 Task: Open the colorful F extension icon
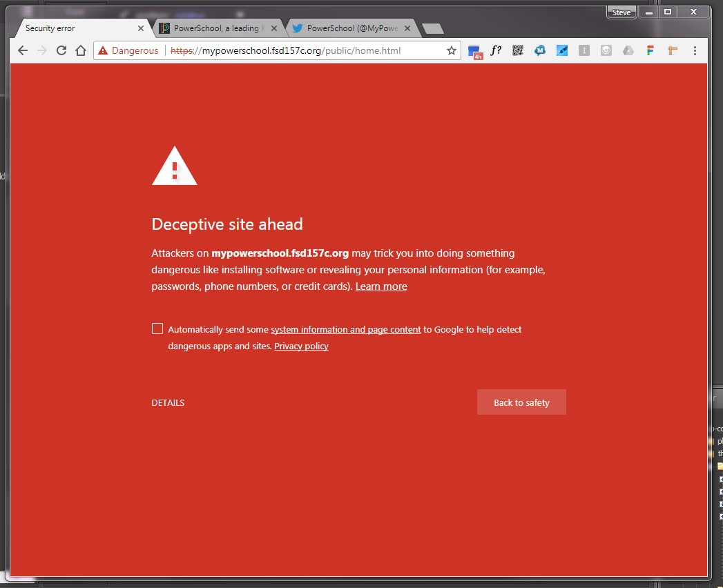click(x=650, y=50)
